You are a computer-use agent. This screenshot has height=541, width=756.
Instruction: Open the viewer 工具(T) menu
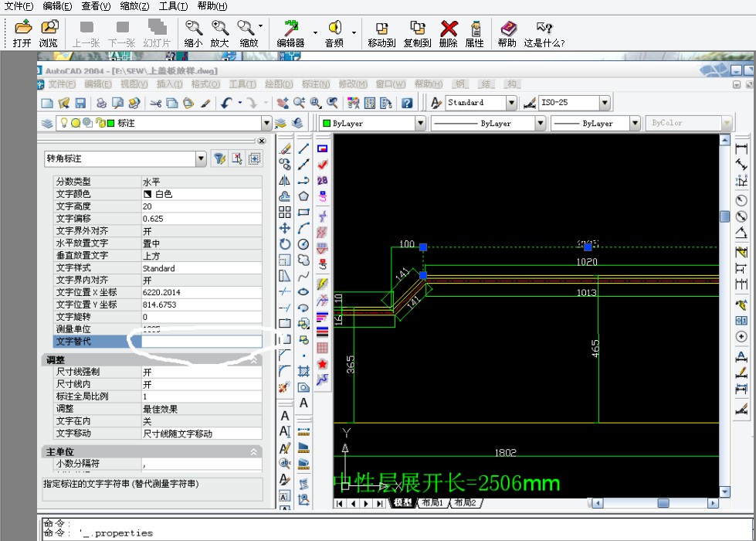[173, 6]
